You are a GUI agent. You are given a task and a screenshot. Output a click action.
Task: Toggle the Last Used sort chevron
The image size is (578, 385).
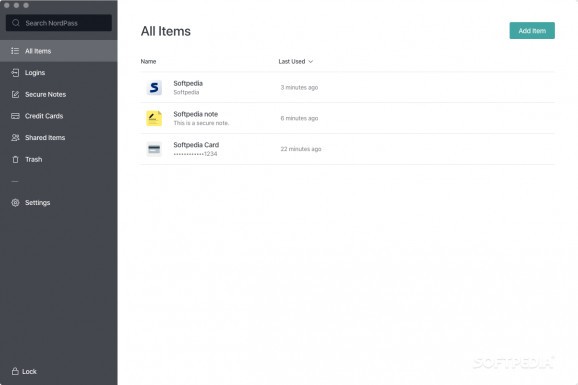point(310,62)
